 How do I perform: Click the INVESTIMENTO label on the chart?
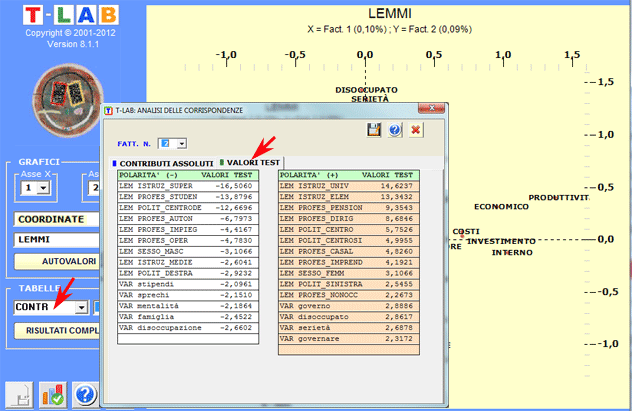click(501, 241)
